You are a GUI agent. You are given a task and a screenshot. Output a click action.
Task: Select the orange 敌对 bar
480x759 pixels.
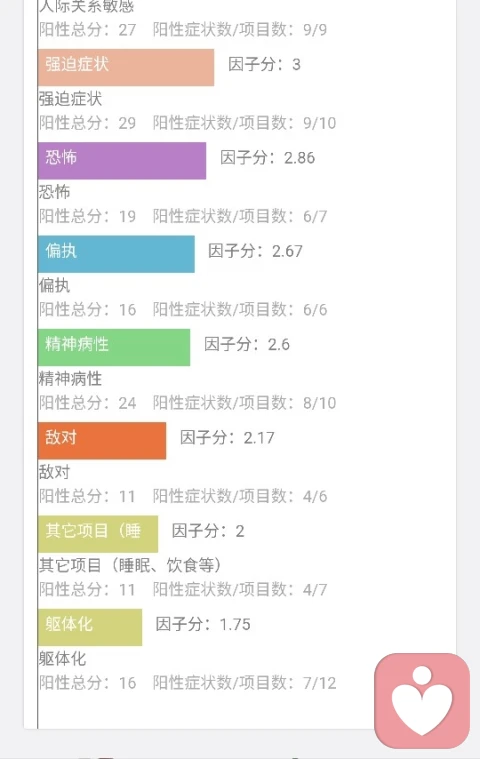click(x=102, y=440)
